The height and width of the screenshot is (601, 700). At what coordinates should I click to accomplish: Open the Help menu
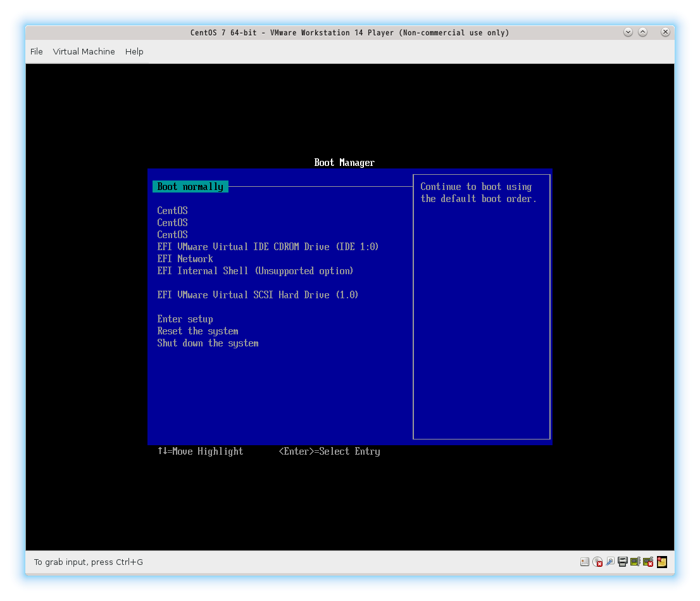click(x=134, y=51)
